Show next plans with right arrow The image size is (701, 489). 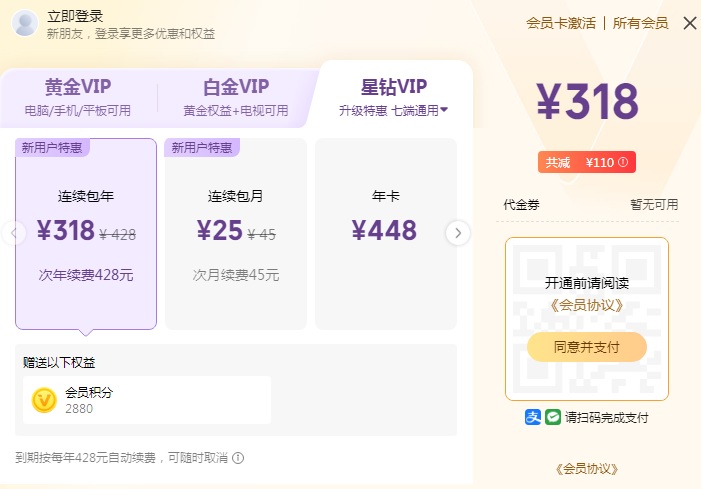pos(458,233)
